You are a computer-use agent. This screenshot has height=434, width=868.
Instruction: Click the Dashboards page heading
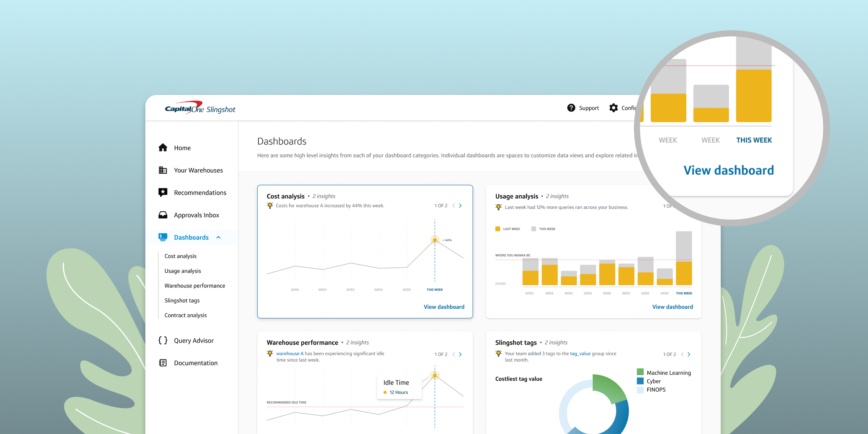click(282, 141)
